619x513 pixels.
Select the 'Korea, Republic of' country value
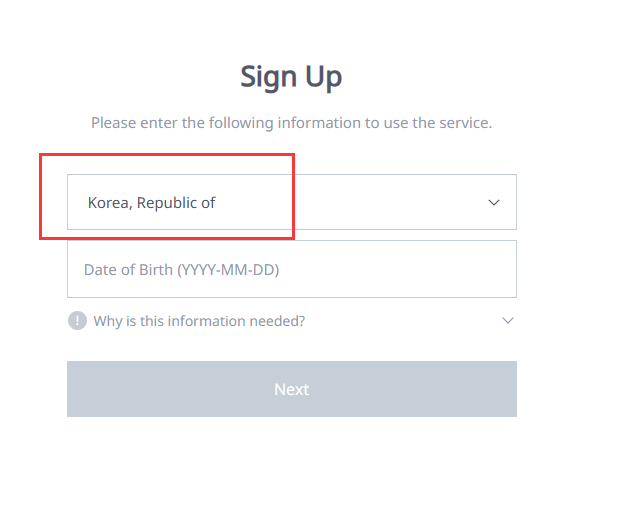(152, 203)
